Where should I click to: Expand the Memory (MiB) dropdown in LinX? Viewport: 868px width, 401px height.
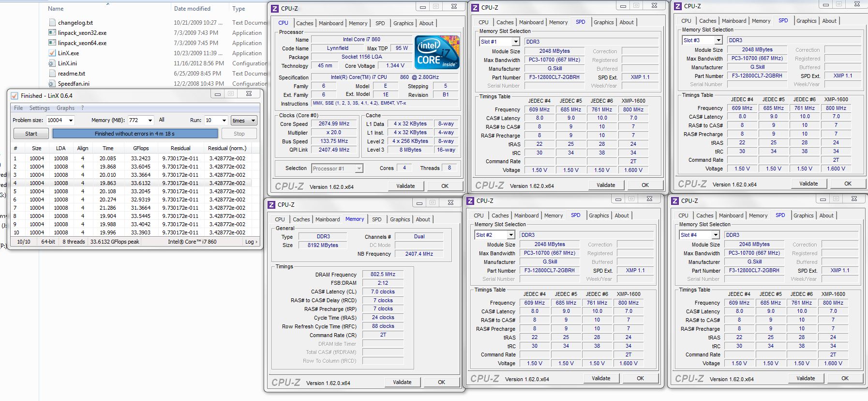tap(150, 120)
